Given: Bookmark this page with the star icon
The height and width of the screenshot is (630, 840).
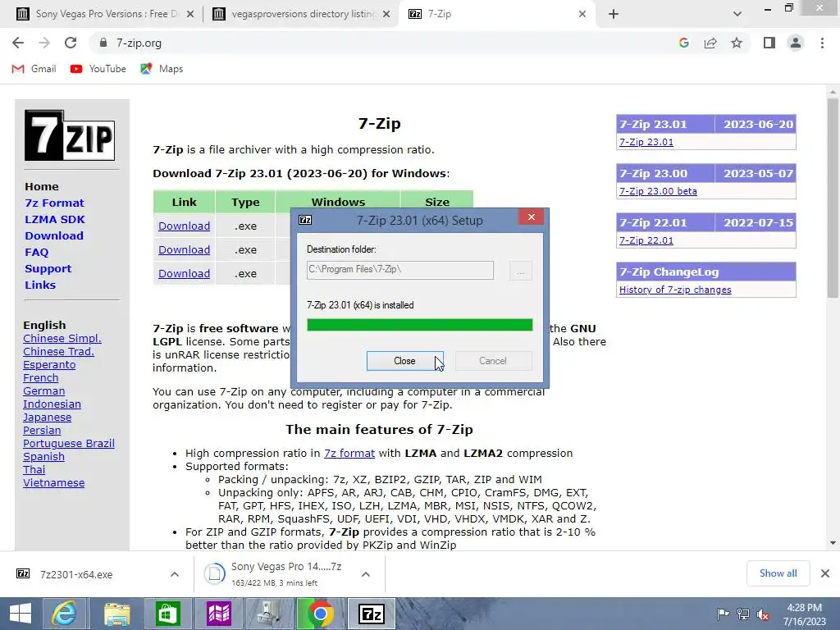Looking at the screenshot, I should tap(737, 43).
